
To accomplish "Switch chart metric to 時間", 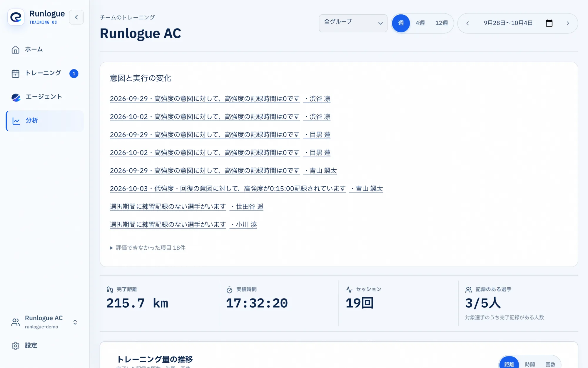I will 530,364.
